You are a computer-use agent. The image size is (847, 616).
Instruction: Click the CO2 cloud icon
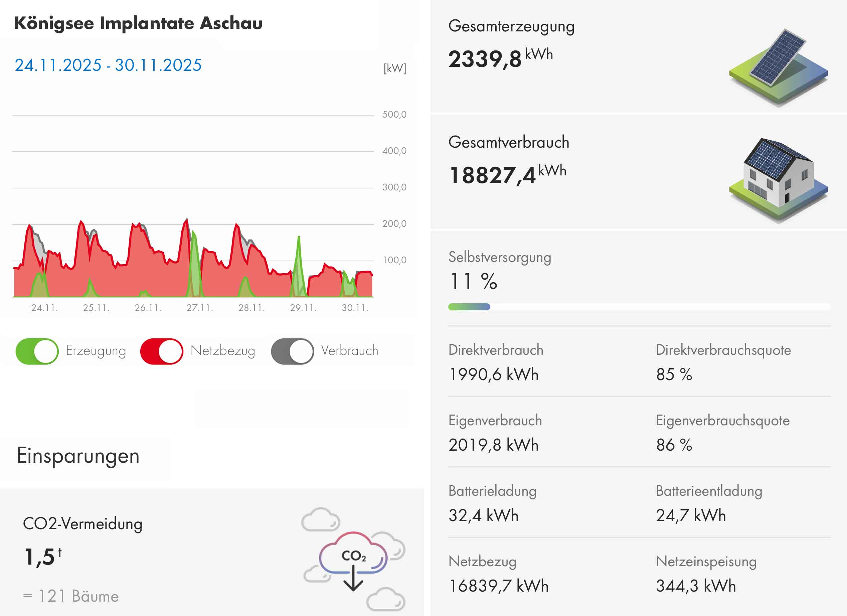pos(353,559)
